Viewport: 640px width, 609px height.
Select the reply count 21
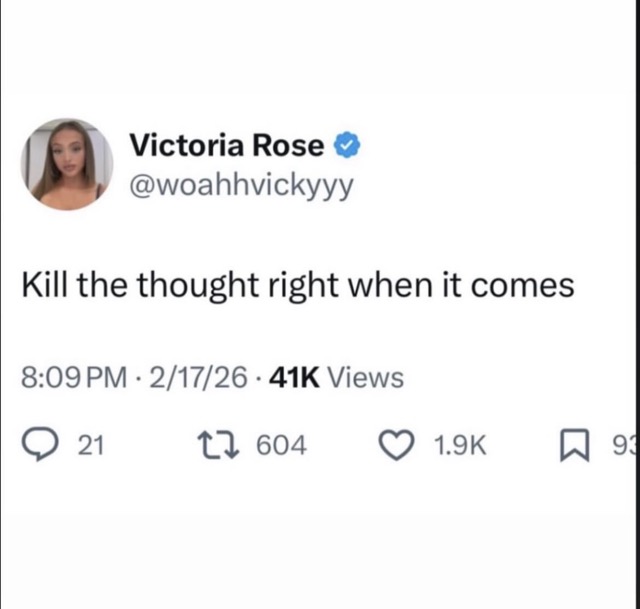pos(91,445)
